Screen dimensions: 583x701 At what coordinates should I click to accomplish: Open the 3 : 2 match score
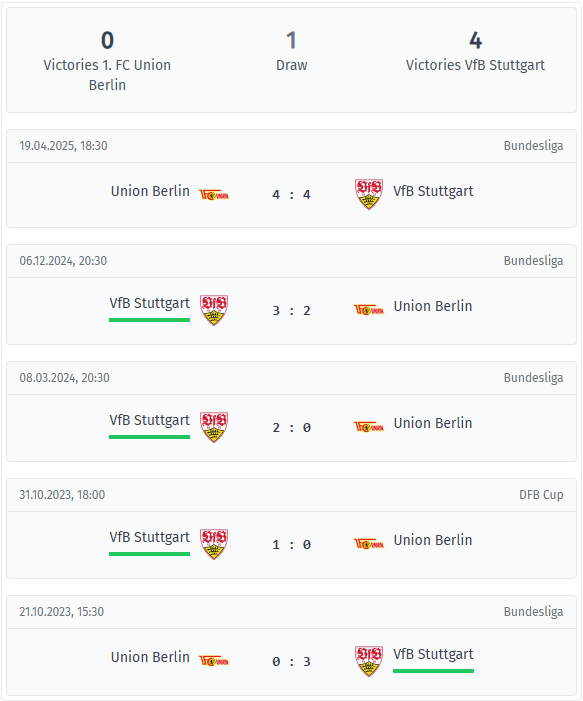pos(292,310)
